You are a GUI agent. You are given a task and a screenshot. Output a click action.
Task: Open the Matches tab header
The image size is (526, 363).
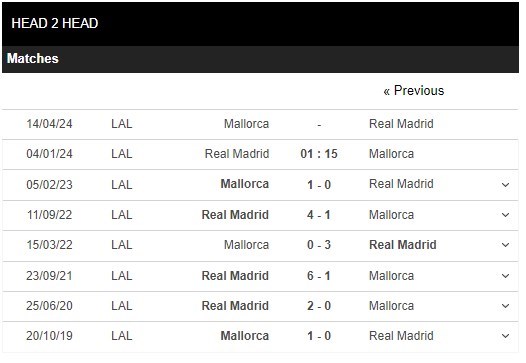point(33,59)
